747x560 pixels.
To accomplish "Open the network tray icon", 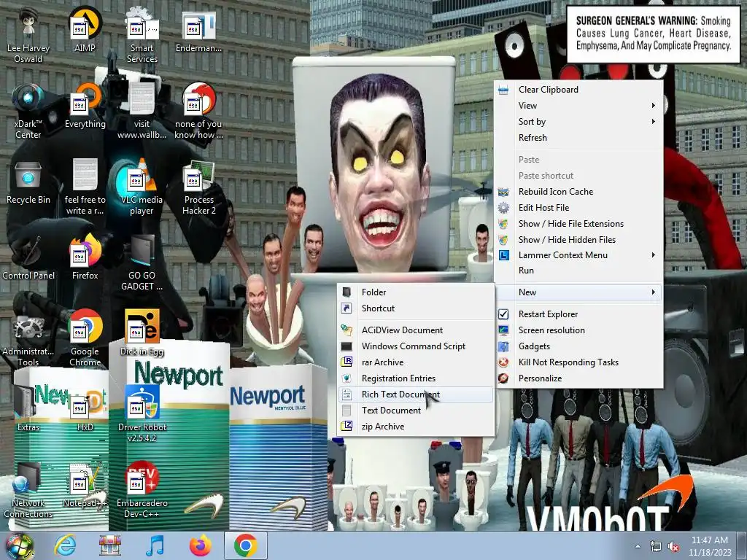I will 656,547.
